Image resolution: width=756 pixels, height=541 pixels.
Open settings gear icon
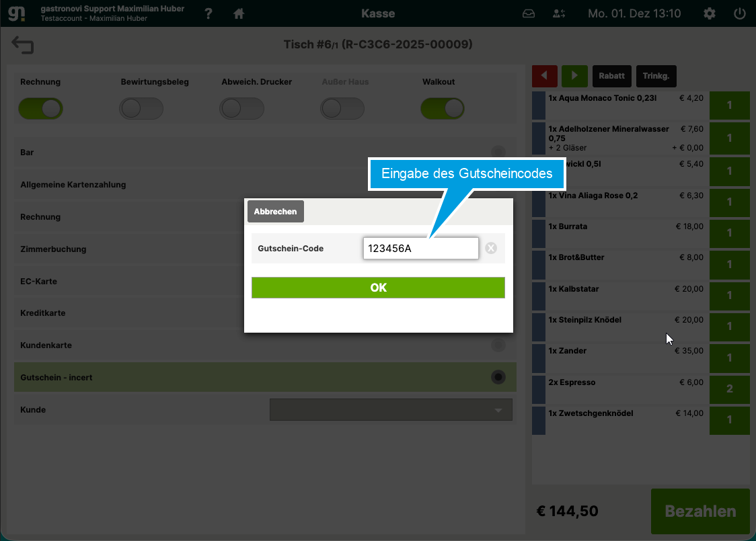pos(709,13)
